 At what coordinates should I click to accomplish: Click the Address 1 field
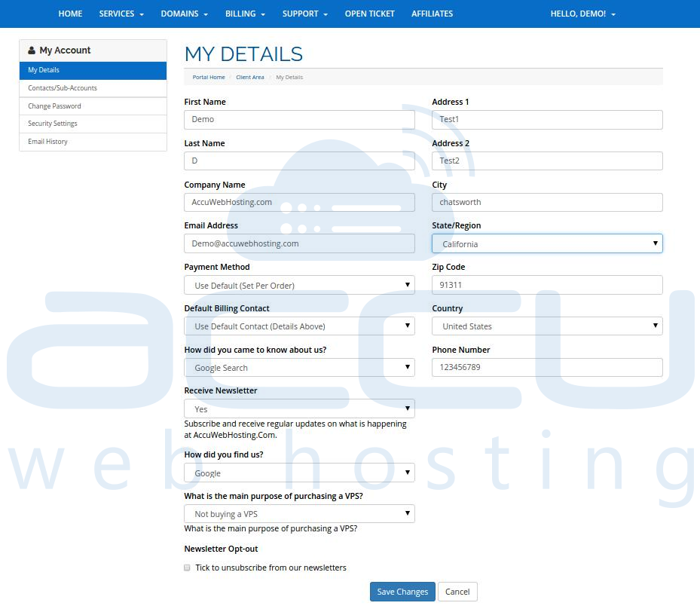[x=547, y=120]
